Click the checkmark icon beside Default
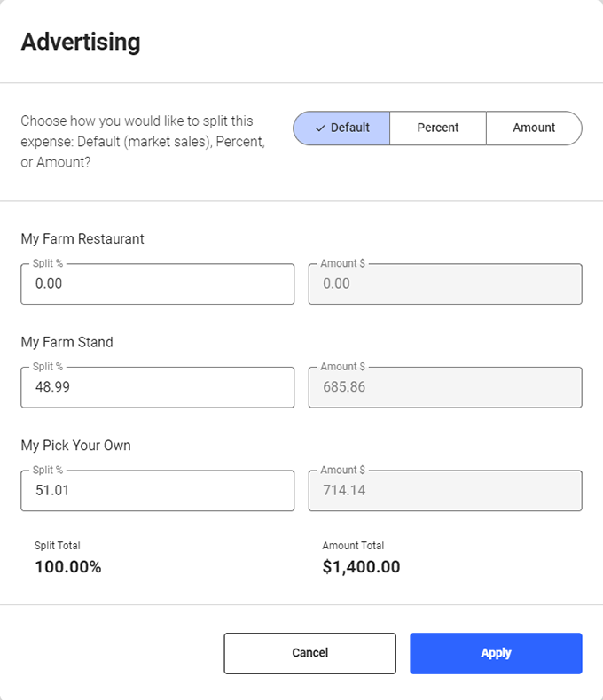The height and width of the screenshot is (700, 603). [320, 128]
